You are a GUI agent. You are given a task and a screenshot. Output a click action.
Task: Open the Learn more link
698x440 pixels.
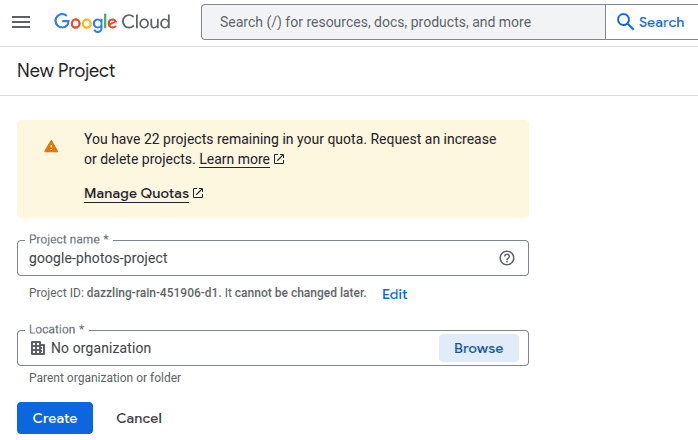click(234, 159)
